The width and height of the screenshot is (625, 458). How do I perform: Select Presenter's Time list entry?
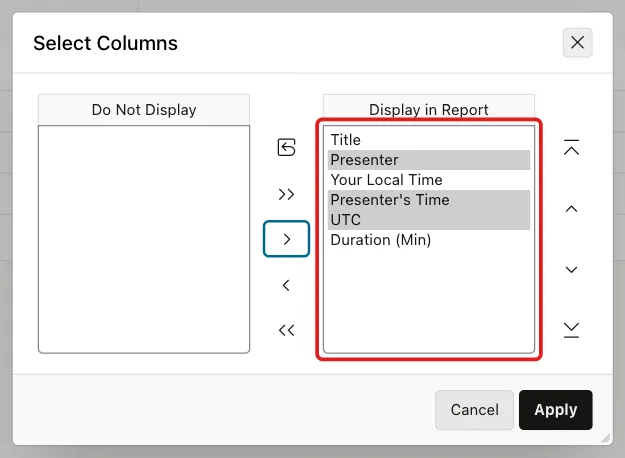tap(429, 200)
